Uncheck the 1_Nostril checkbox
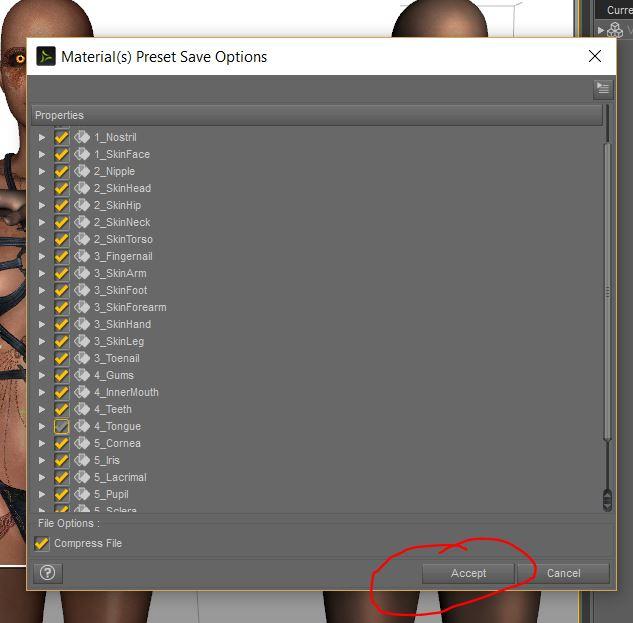Viewport: 633px width, 623px height. [x=61, y=137]
